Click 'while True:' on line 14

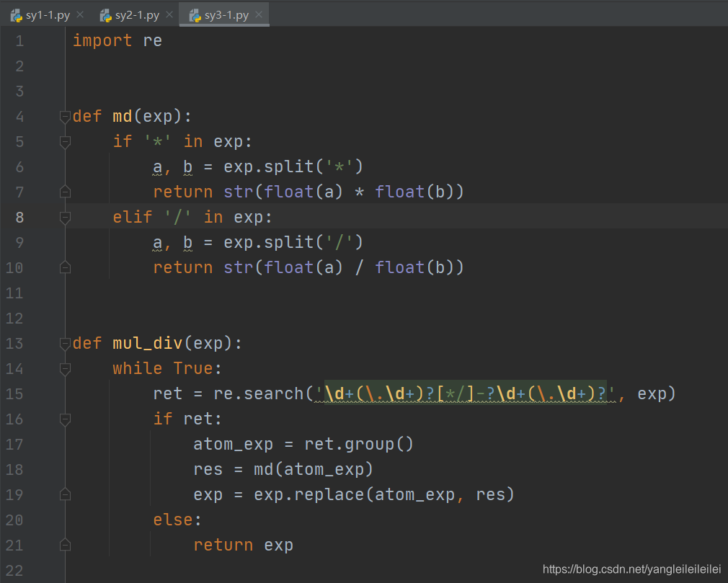168,368
